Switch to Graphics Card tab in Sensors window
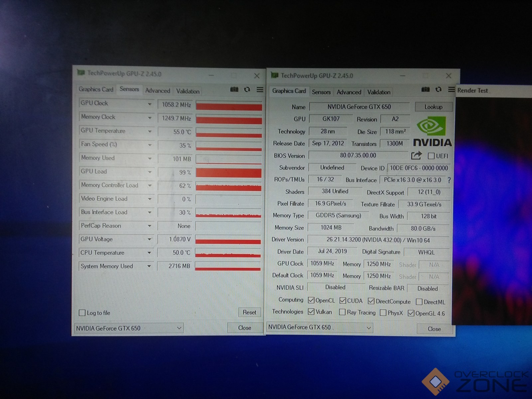The width and height of the screenshot is (532, 399). [x=96, y=89]
